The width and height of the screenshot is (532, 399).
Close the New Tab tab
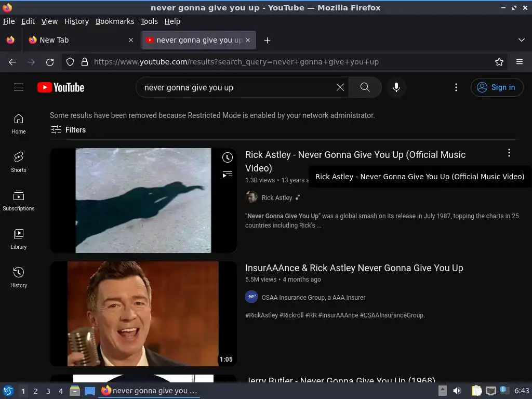click(x=131, y=40)
